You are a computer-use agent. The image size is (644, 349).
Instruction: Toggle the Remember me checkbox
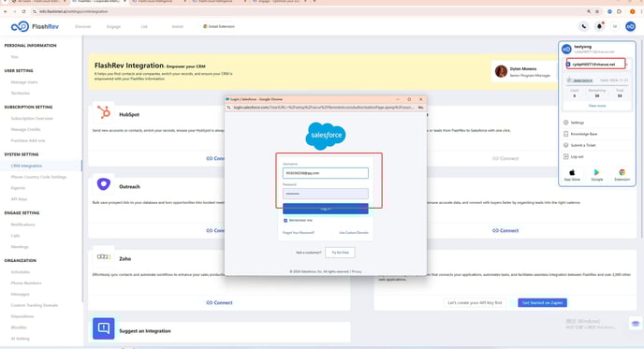coord(285,221)
